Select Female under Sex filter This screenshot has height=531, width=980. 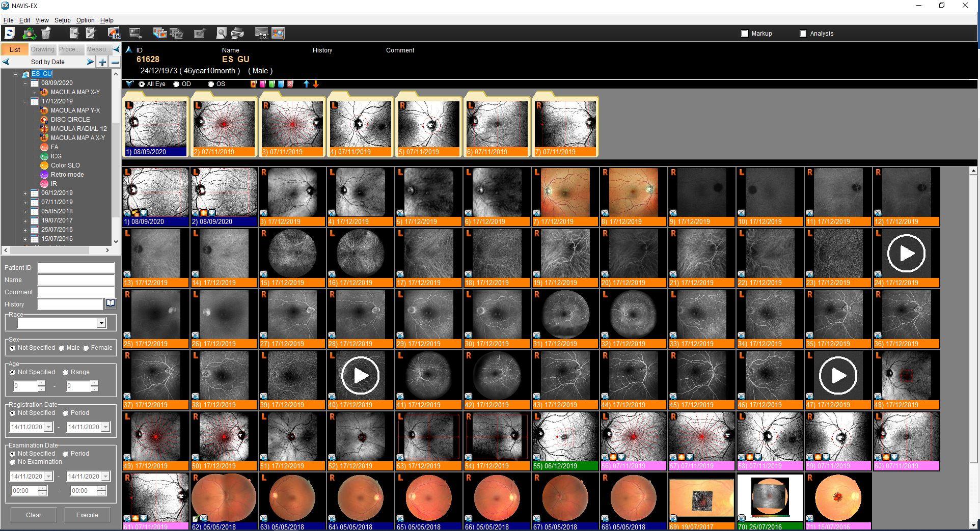(x=86, y=348)
